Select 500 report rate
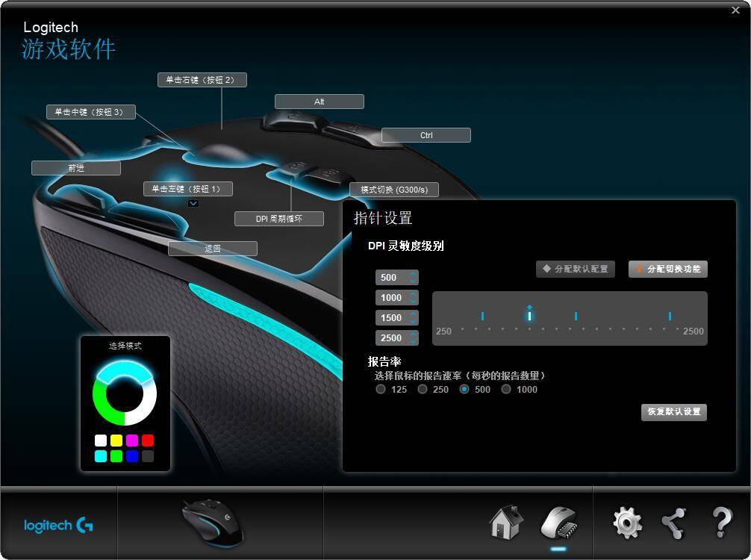 464,389
